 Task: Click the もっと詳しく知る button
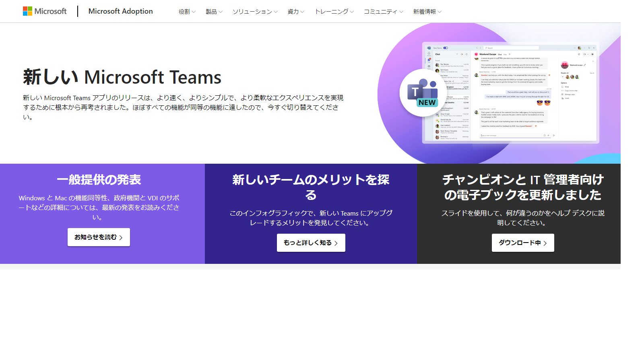click(311, 243)
